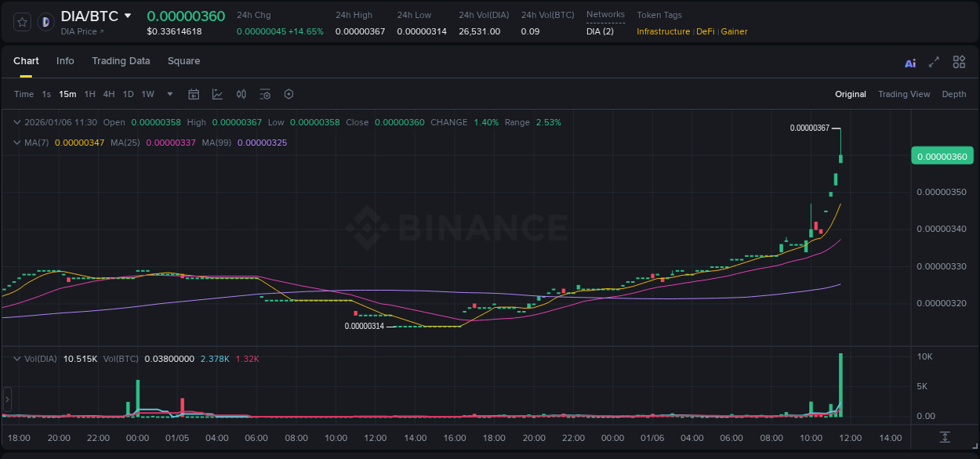Open the Ai analysis assistant
The width and height of the screenshot is (980, 459).
point(910,62)
